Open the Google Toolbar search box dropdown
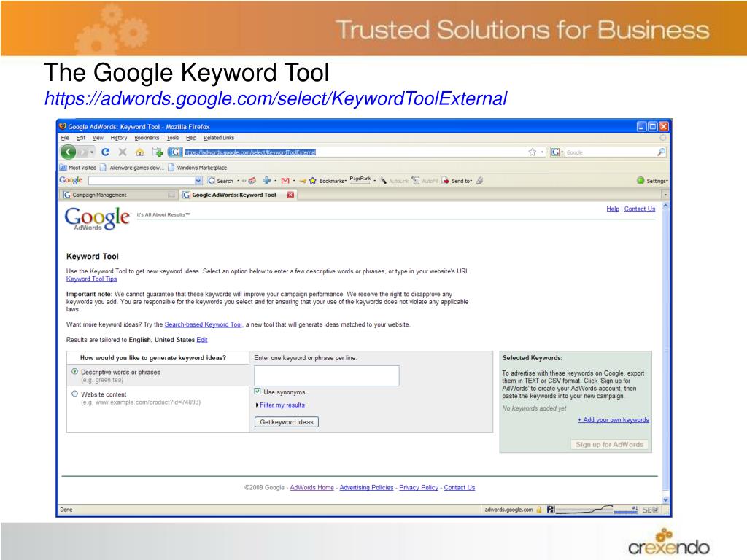The image size is (747, 560). [198, 181]
